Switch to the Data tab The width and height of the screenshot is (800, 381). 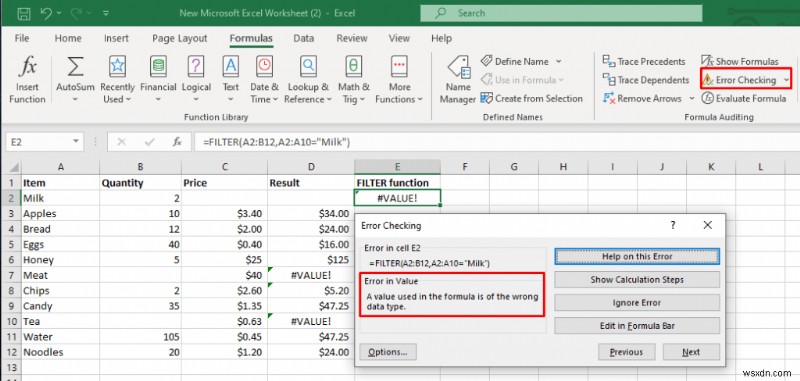pos(304,38)
